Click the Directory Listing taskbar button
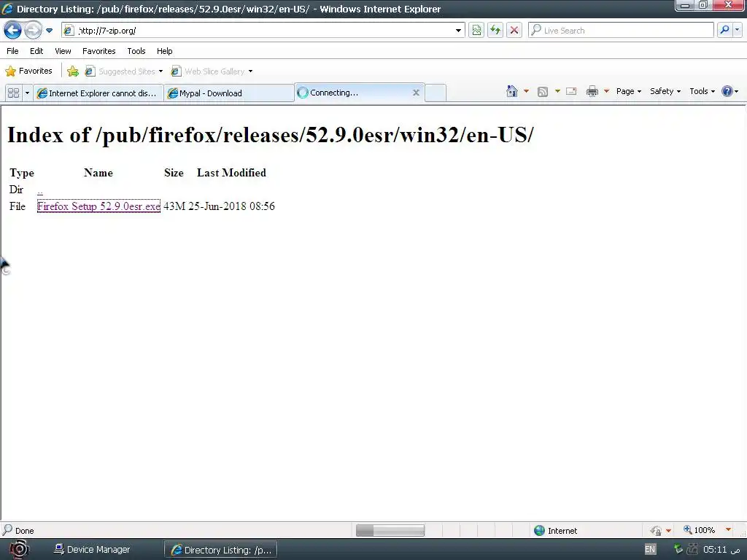 coord(221,550)
